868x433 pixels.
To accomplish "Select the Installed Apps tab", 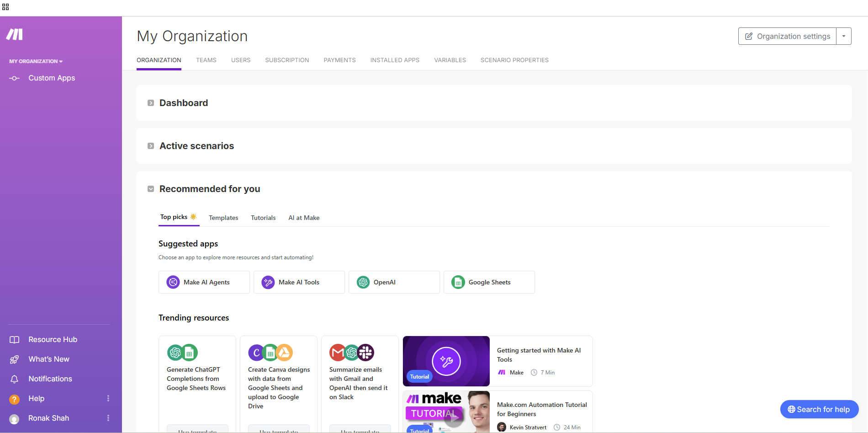I will pyautogui.click(x=395, y=60).
